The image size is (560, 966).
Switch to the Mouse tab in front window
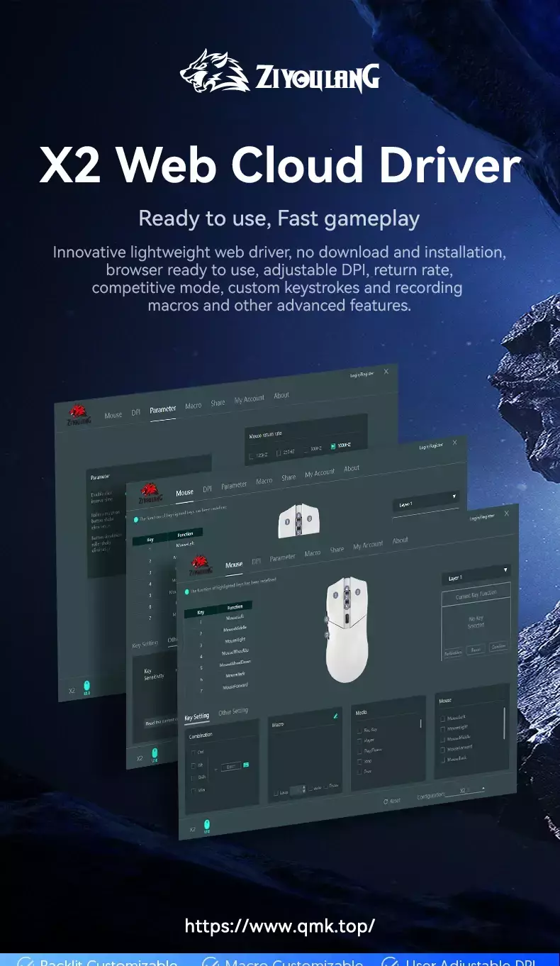click(234, 565)
